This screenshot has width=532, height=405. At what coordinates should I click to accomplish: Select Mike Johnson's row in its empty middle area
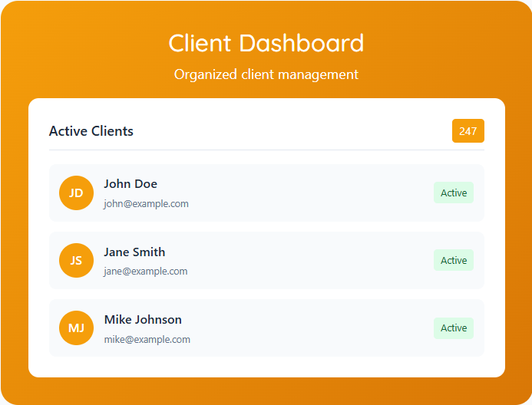click(x=307, y=328)
